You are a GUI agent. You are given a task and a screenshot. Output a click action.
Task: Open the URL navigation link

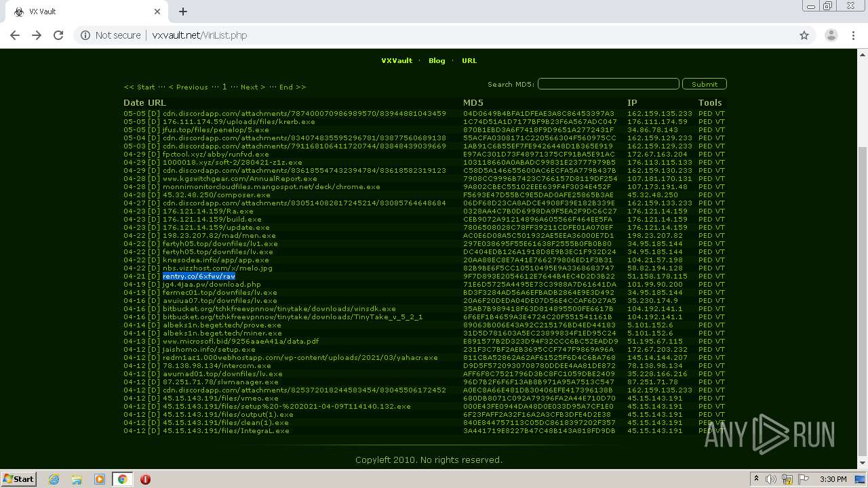coord(469,60)
